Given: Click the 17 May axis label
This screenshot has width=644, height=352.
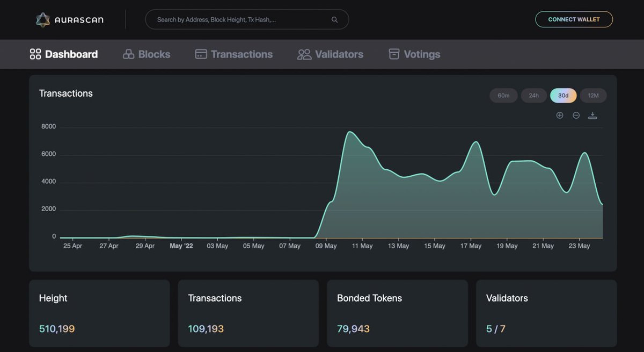Looking at the screenshot, I should coord(471,246).
